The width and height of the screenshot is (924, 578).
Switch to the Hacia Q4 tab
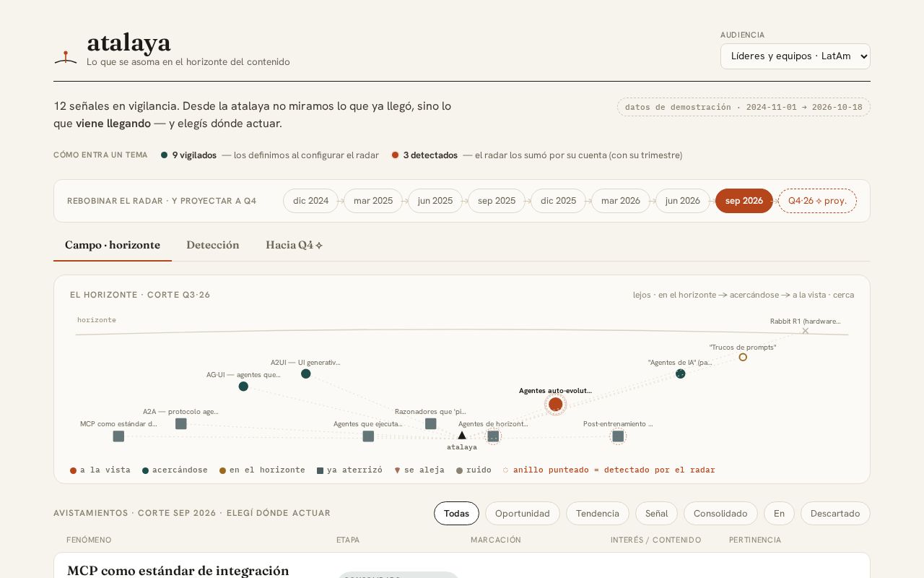click(295, 245)
